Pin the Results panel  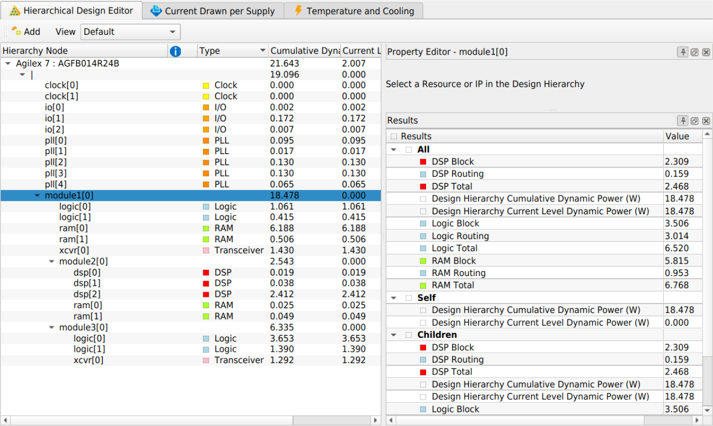683,120
